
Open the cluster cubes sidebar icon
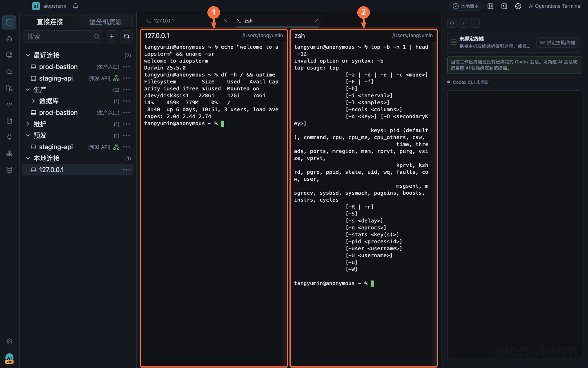[x=9, y=153]
